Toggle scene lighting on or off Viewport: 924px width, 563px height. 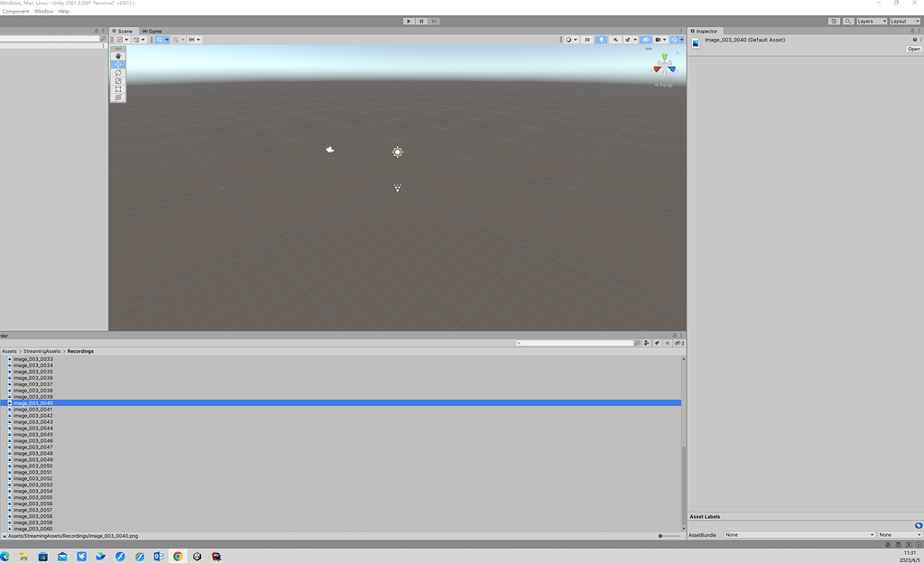[x=601, y=40]
